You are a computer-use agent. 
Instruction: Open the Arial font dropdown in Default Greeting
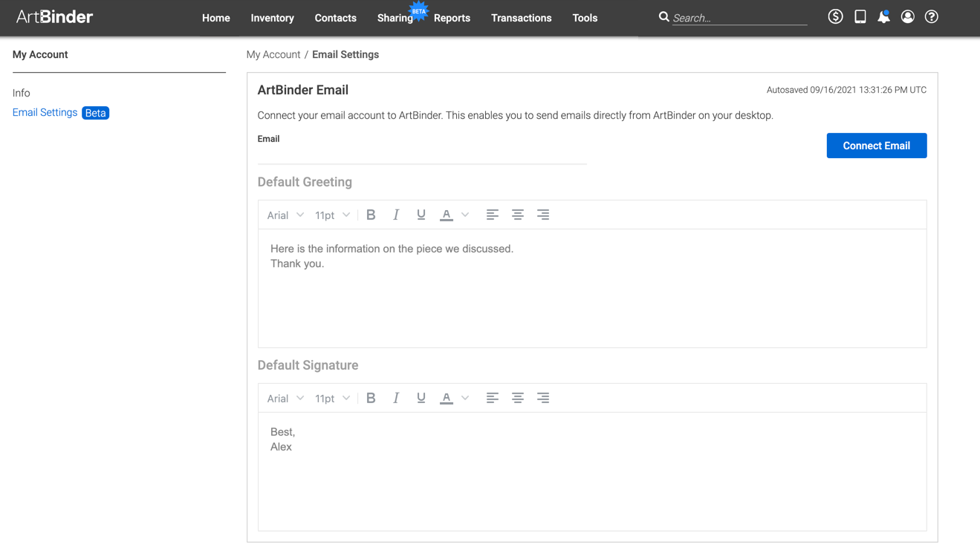(x=285, y=215)
